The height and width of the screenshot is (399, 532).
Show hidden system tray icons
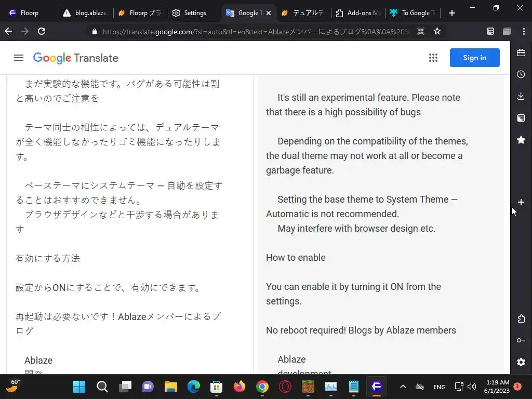click(403, 387)
